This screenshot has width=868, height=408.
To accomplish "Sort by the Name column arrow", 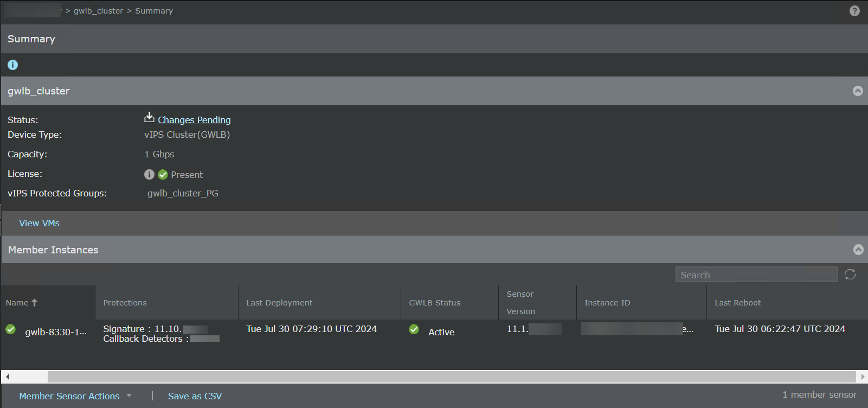I will click(x=35, y=303).
